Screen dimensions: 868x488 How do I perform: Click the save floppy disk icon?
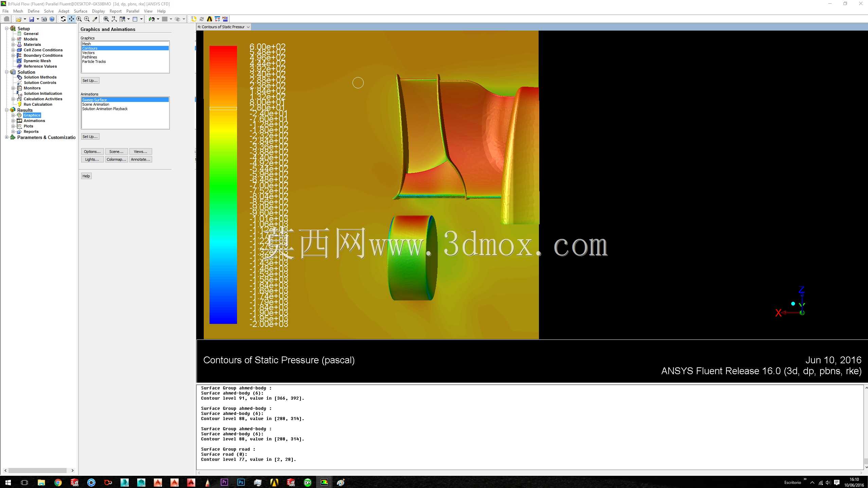(32, 19)
